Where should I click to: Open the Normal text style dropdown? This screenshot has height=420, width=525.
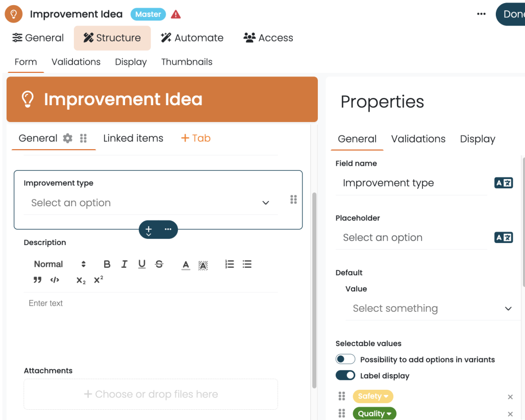pyautogui.click(x=59, y=264)
